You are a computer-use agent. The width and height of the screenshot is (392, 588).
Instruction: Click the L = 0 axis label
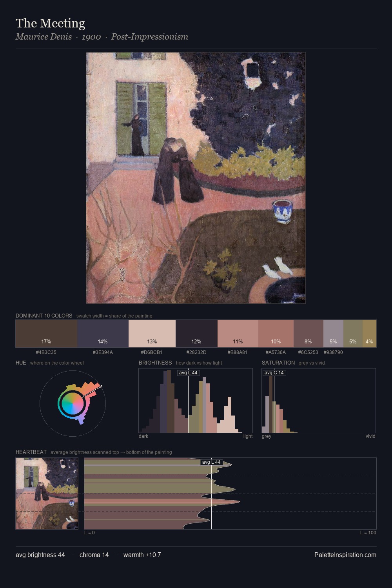click(x=89, y=533)
